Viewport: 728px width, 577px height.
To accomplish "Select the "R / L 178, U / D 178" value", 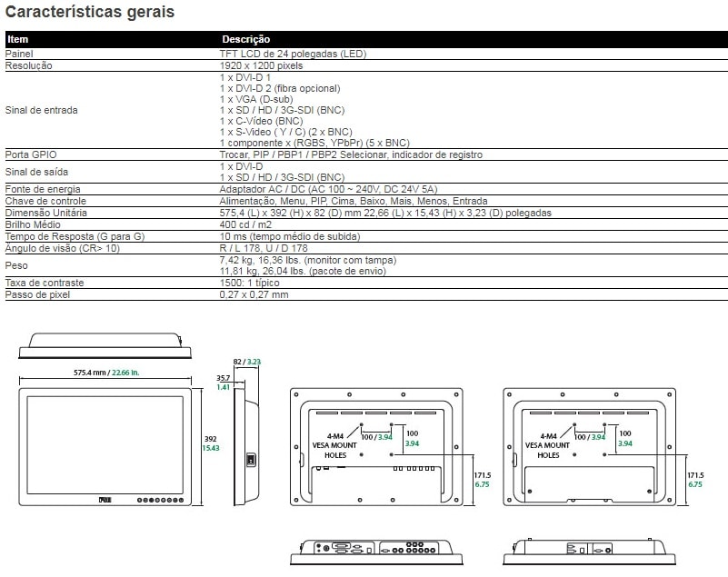I will [264, 248].
